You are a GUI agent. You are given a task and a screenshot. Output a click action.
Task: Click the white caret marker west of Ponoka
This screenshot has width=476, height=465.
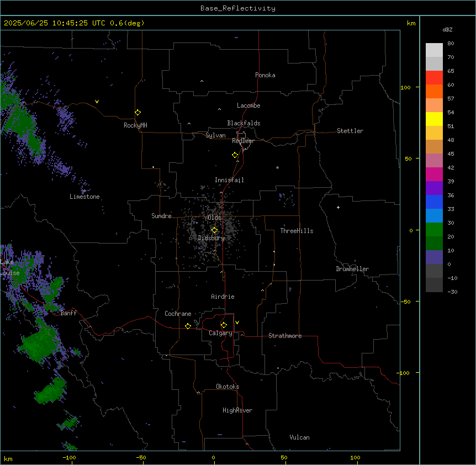202,81
